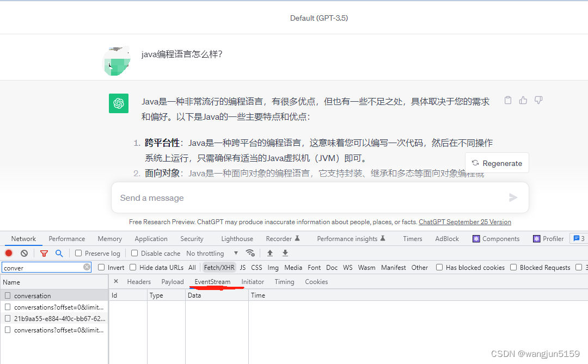Select the 'conversation' request row
Viewport: 588px width, 364px height.
54,295
